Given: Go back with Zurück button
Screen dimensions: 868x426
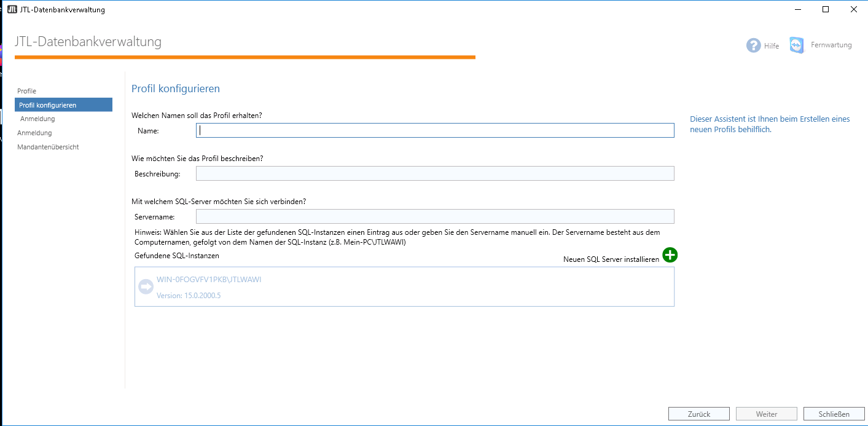Looking at the screenshot, I should pyautogui.click(x=699, y=414).
